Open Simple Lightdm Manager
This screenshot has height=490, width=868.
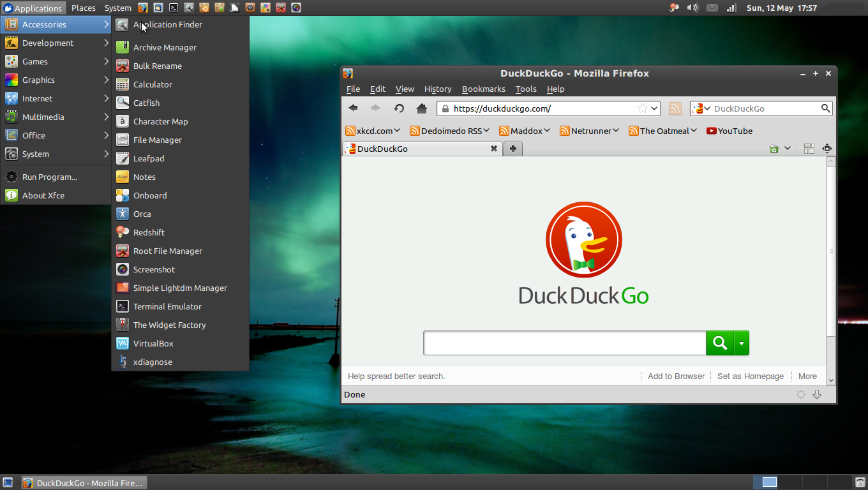pos(180,288)
